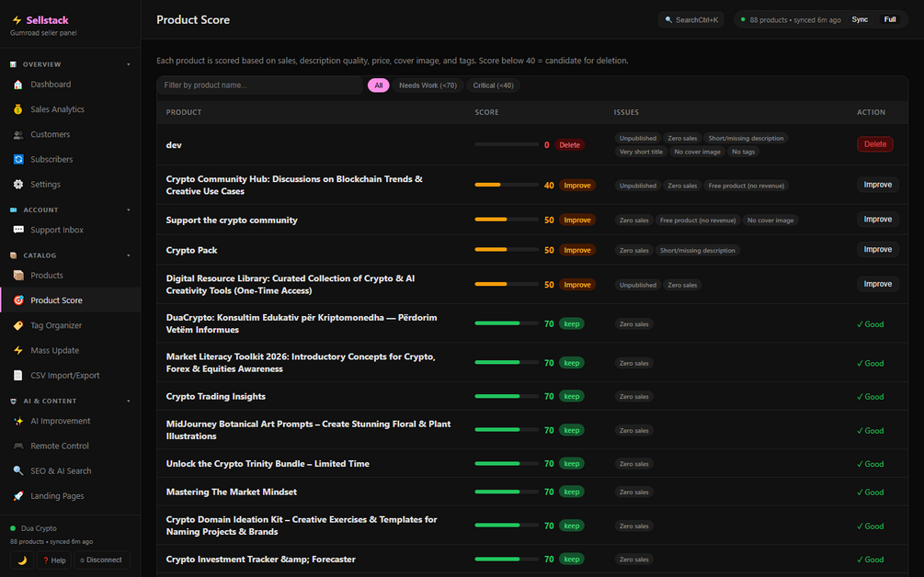Click the Support Inbox chat icon
The width and height of the screenshot is (924, 577).
pyautogui.click(x=18, y=230)
